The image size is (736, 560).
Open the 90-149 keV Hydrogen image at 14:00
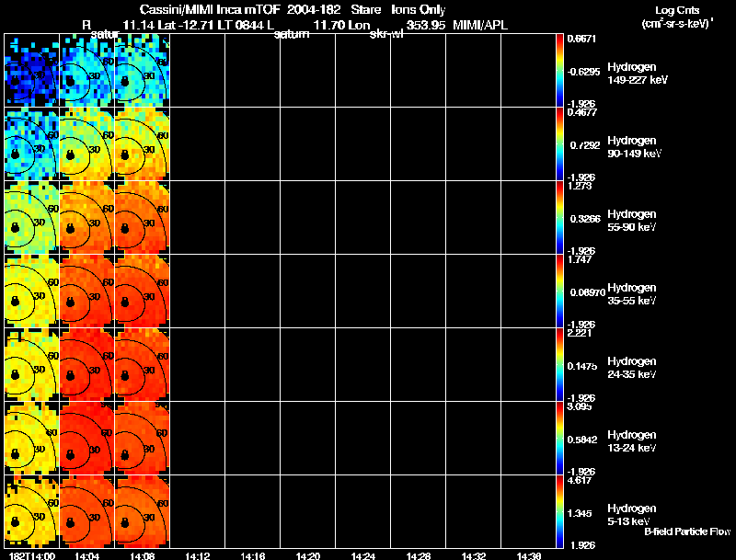tap(32, 144)
